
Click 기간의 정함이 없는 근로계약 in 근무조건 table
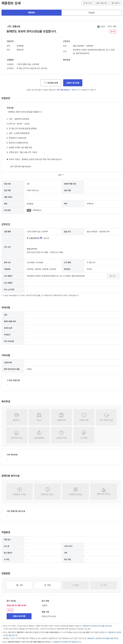tap(37, 232)
